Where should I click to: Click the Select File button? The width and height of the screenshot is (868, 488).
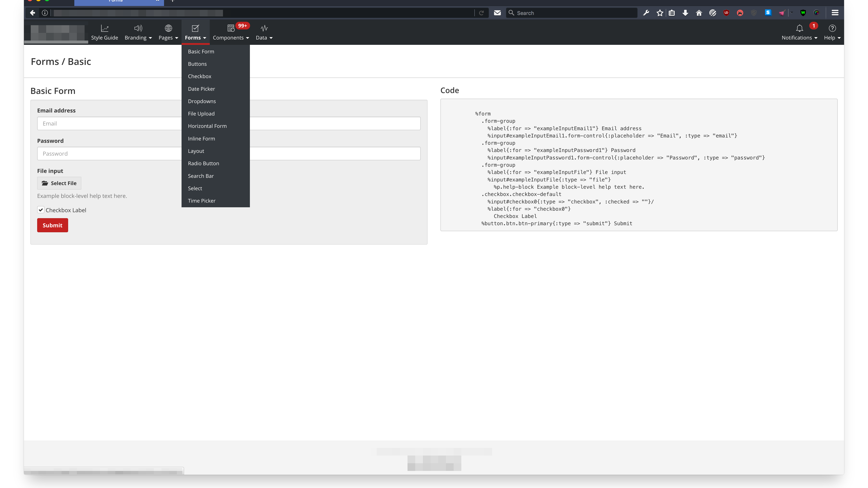[59, 183]
